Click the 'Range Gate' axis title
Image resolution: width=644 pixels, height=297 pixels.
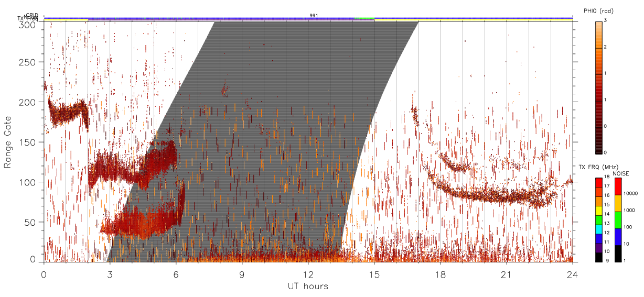click(x=8, y=142)
